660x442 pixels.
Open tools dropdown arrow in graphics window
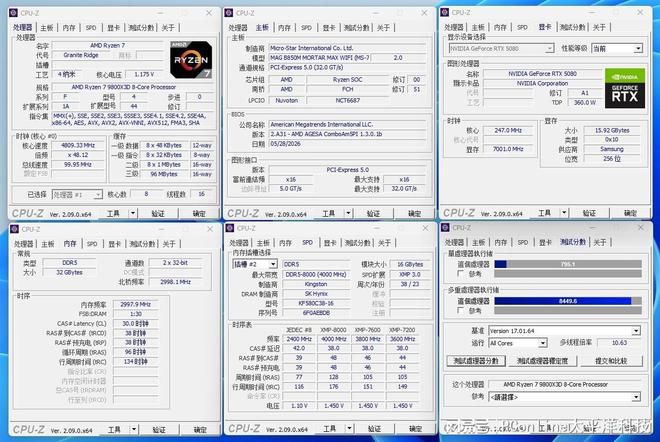(564, 213)
